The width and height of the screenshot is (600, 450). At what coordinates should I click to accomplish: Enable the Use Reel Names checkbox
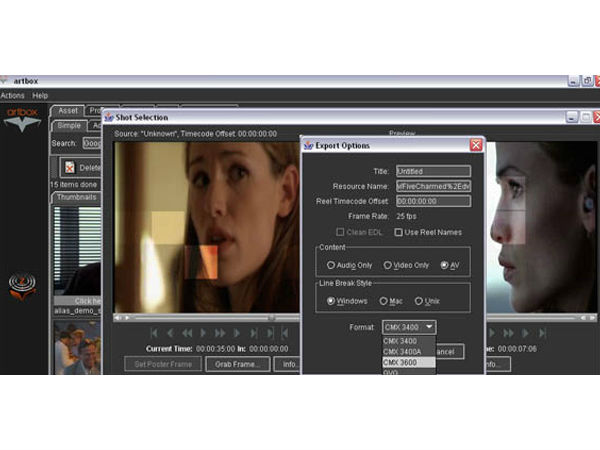(400, 232)
